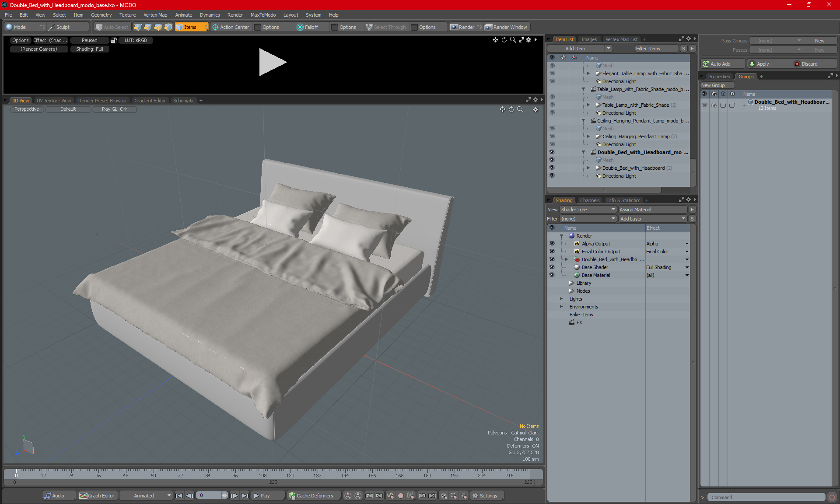Toggle eye for Double_Bed_with_Headboard item
840x504 pixels.
[x=552, y=168]
